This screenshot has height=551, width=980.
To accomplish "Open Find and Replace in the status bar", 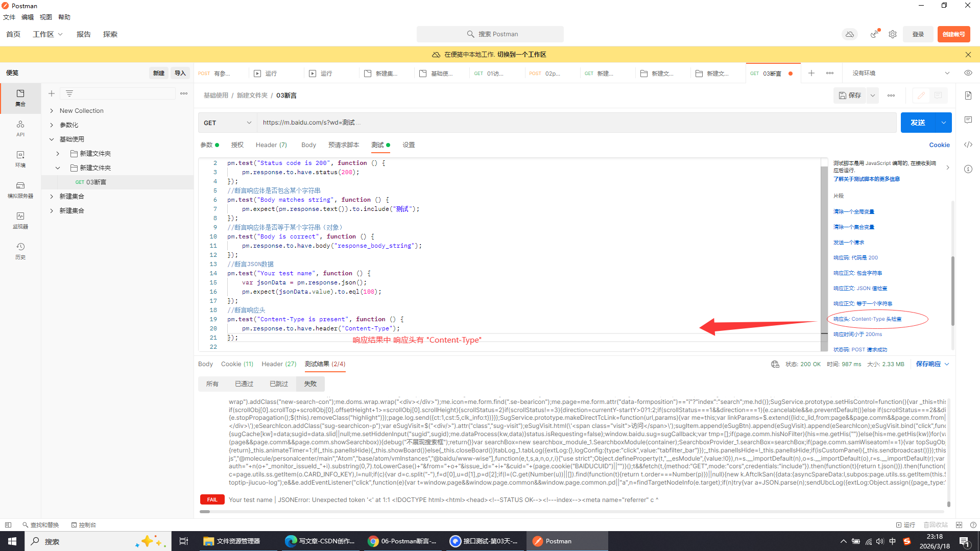I will coord(40,525).
